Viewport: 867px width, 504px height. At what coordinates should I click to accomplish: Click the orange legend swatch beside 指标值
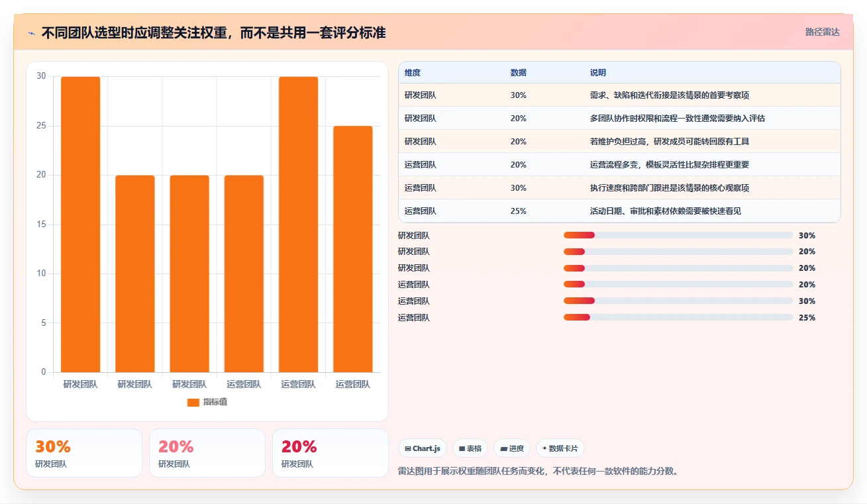[193, 402]
